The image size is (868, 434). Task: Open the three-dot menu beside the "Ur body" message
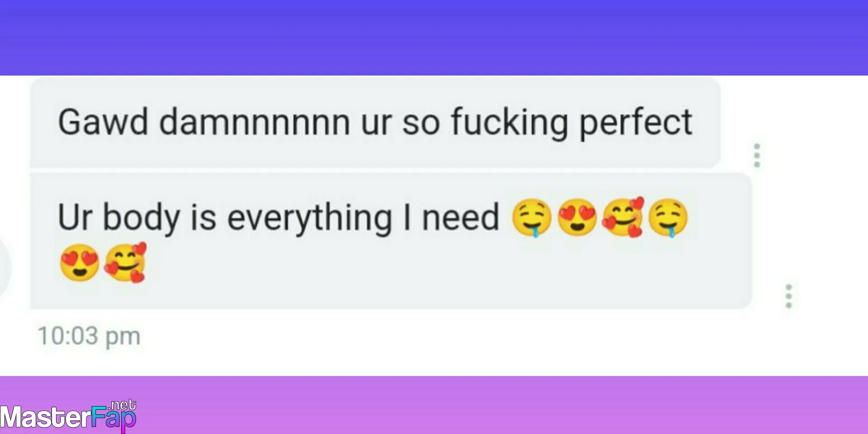(788, 296)
